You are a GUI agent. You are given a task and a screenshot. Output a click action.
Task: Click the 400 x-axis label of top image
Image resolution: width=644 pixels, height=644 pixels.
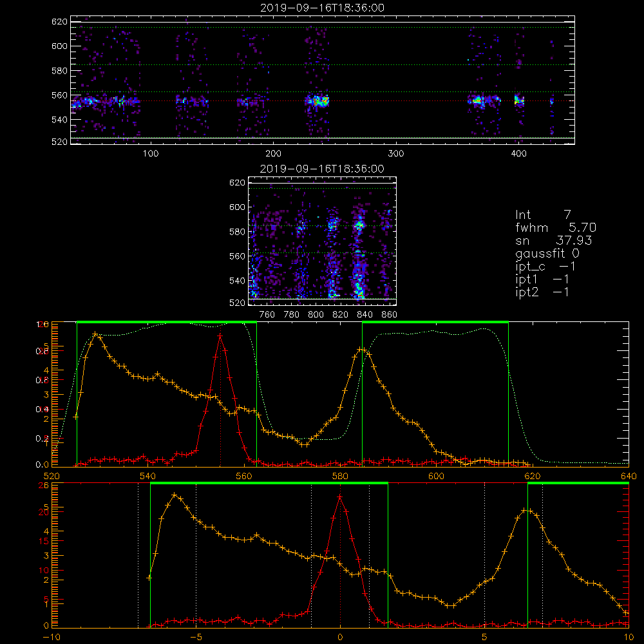[518, 154]
